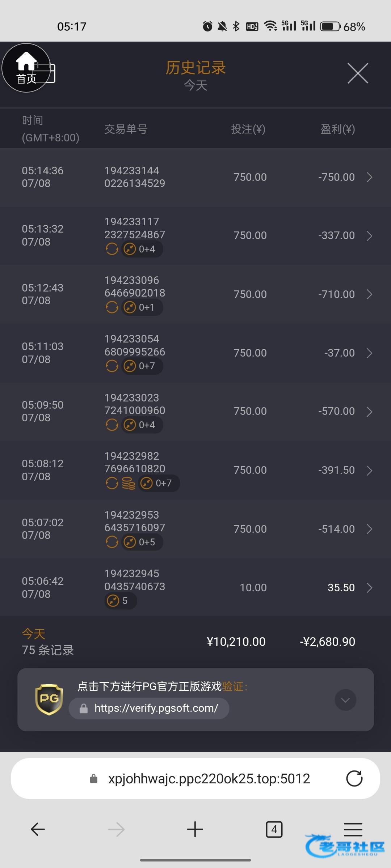
Task: Add a new browser tab with plus
Action: click(195, 829)
